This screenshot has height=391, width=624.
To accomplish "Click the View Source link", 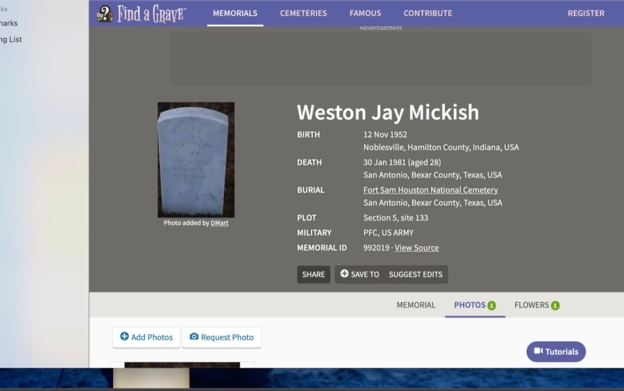I will pos(417,248).
